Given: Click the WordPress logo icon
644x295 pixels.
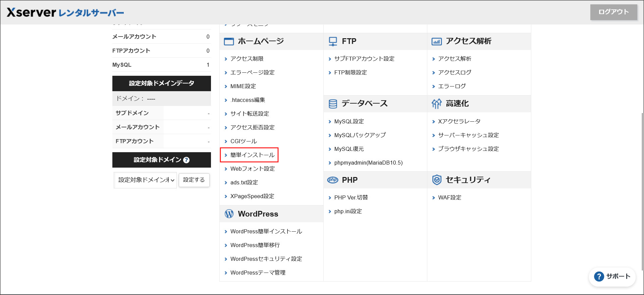Looking at the screenshot, I should point(229,214).
